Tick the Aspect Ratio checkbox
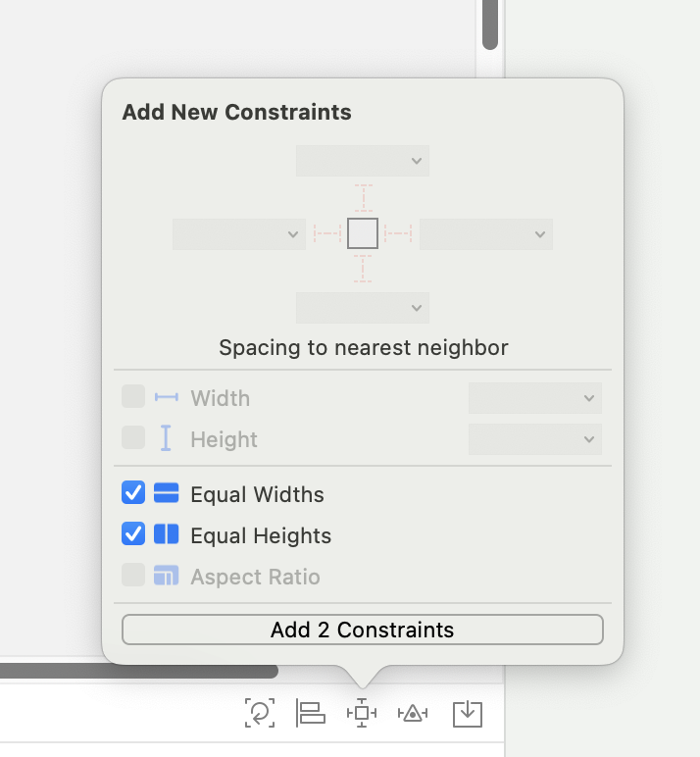Screen dimensions: 700x757 [133, 575]
